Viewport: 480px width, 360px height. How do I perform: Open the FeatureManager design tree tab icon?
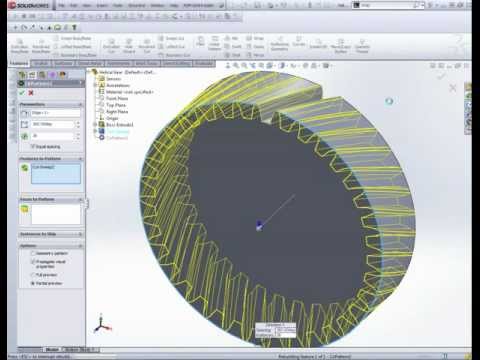(x=22, y=75)
